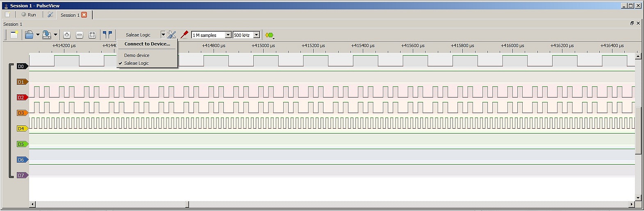Click the horizontal scrollbar thumb
This screenshot has width=644, height=211.
point(187,204)
